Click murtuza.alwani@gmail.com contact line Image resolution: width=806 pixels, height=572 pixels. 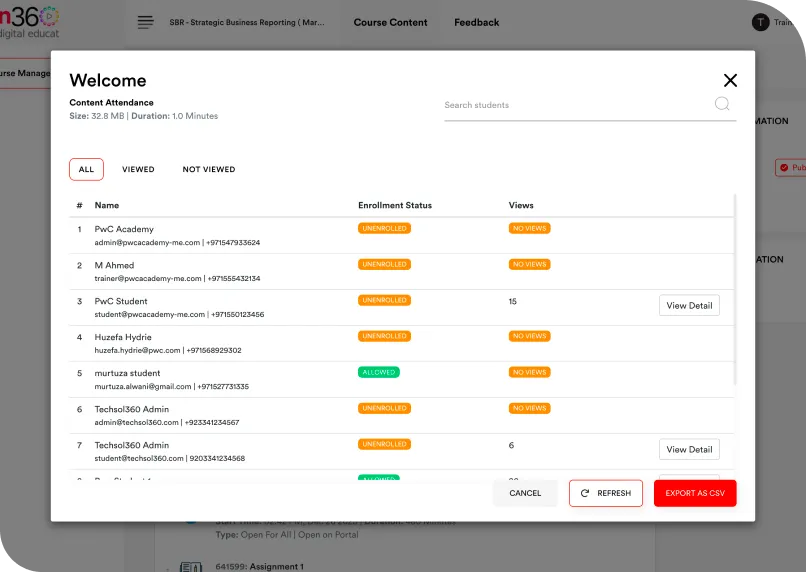(172, 386)
